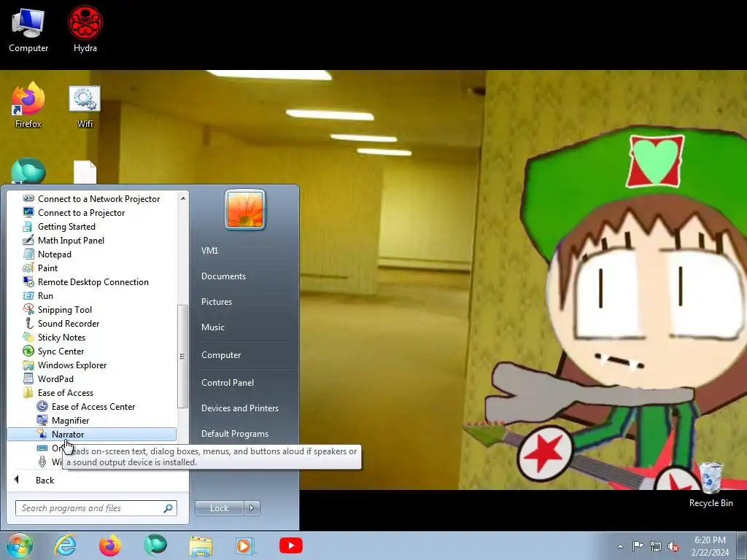
Task: Open the Computer desktop icon
Action: coord(28,29)
